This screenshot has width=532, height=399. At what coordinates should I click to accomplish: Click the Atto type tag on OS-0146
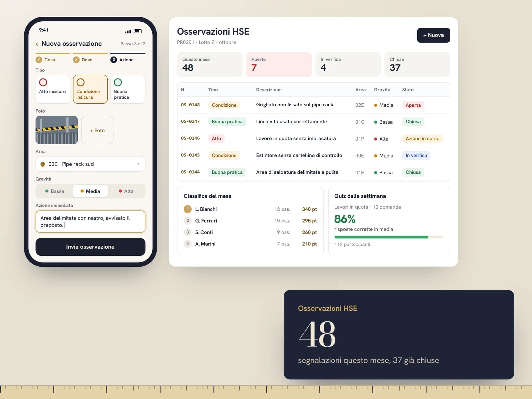point(216,139)
